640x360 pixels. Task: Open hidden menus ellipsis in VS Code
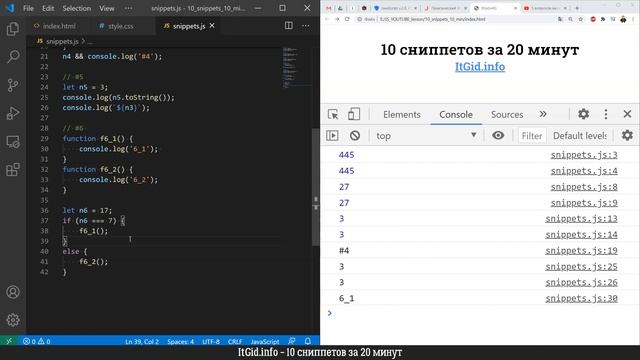coord(128,8)
